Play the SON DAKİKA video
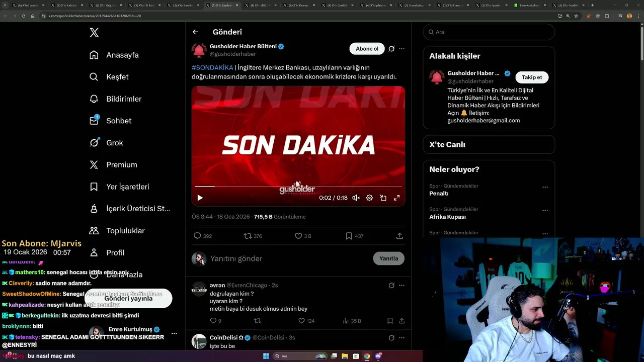The height and width of the screenshot is (362, 644). (x=200, y=198)
